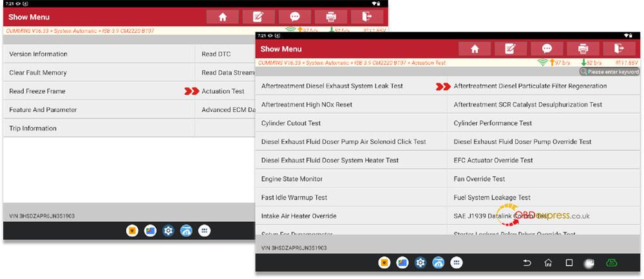The width and height of the screenshot is (644, 279).
Task: Select Actuation Test in back window
Action: (x=225, y=91)
